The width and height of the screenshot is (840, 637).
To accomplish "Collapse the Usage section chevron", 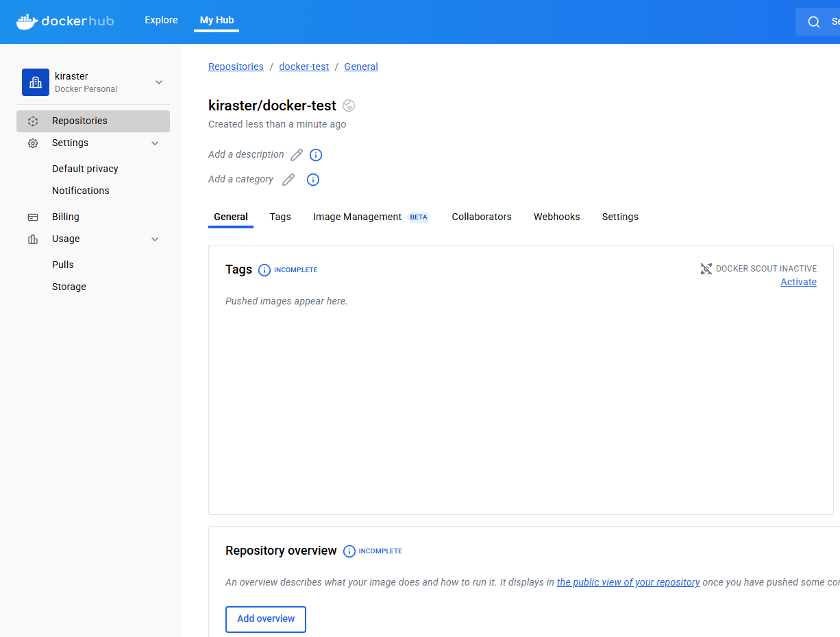I will (155, 239).
